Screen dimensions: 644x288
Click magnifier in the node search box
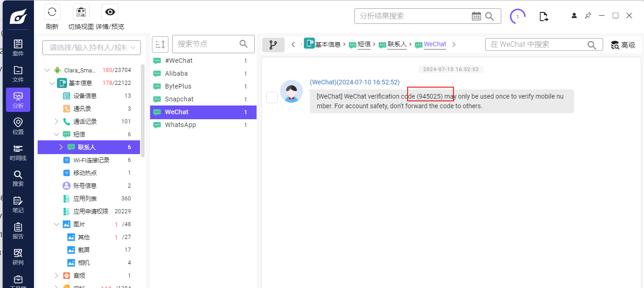point(244,44)
